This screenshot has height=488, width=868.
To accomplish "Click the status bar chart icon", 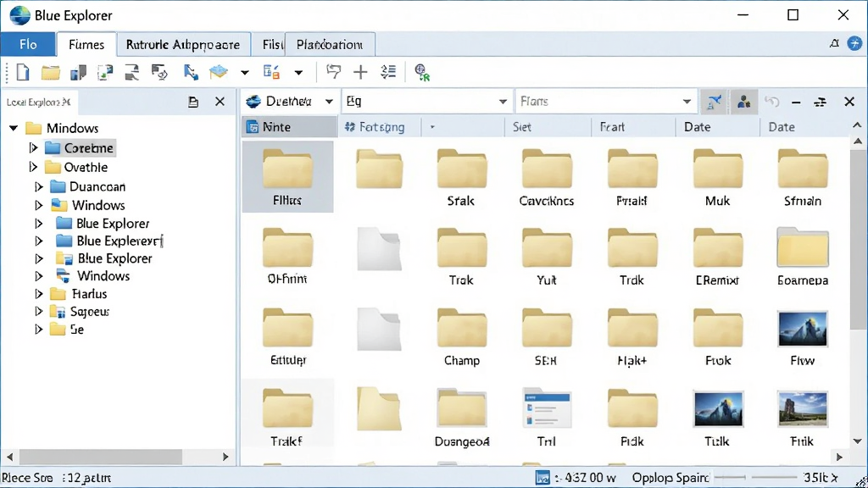I will point(542,478).
